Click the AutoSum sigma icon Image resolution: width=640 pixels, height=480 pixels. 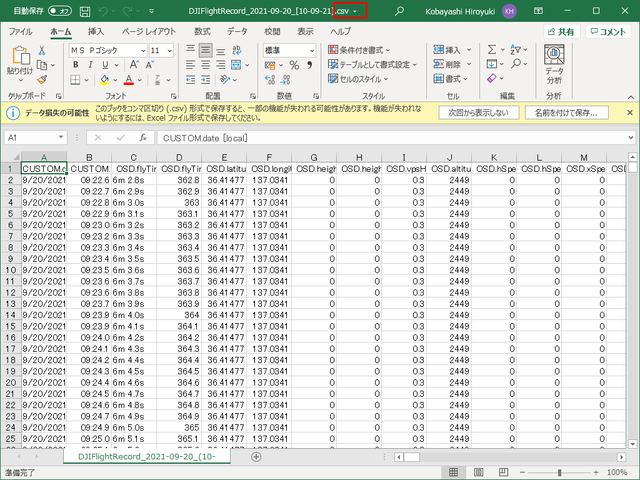pos(492,50)
